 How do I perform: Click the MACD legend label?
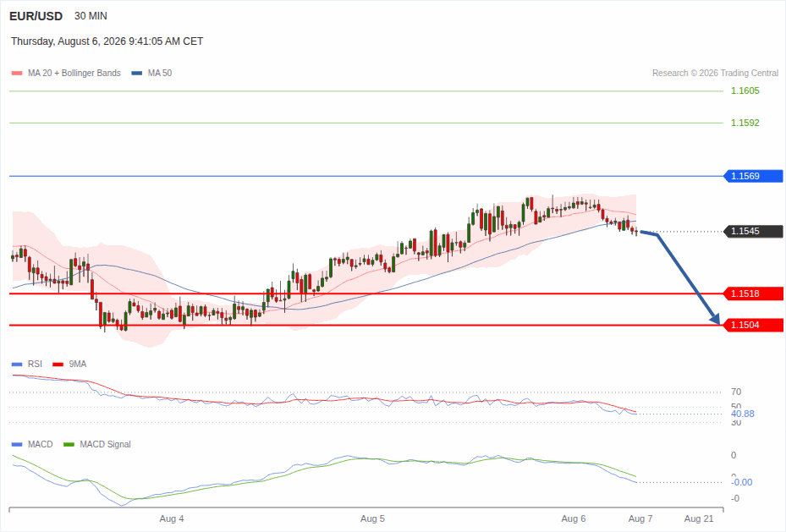[x=41, y=444]
